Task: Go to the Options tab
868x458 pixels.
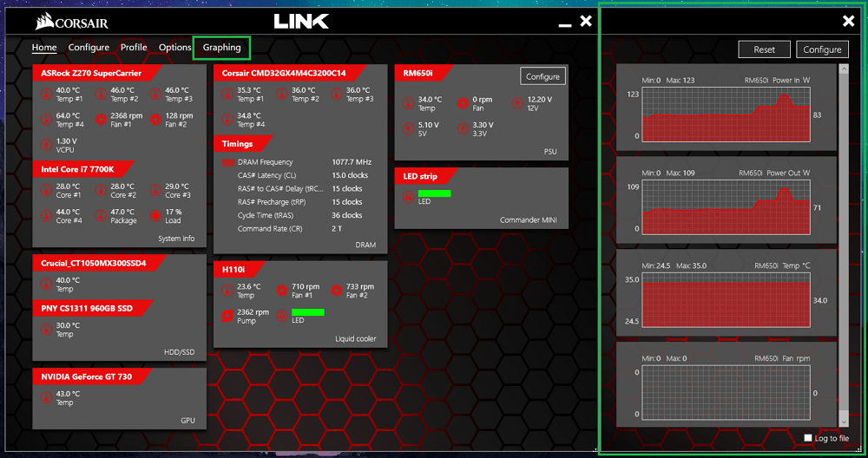Action: click(175, 48)
